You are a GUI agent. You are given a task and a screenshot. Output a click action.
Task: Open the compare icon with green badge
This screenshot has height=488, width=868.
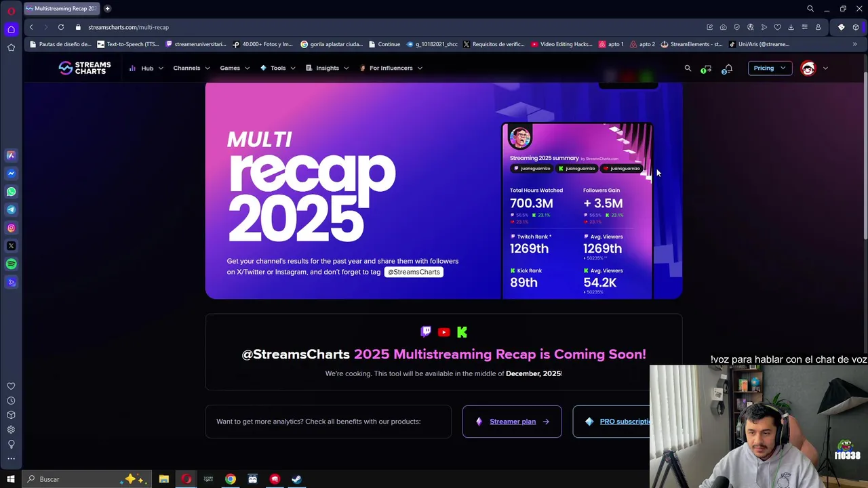(707, 68)
